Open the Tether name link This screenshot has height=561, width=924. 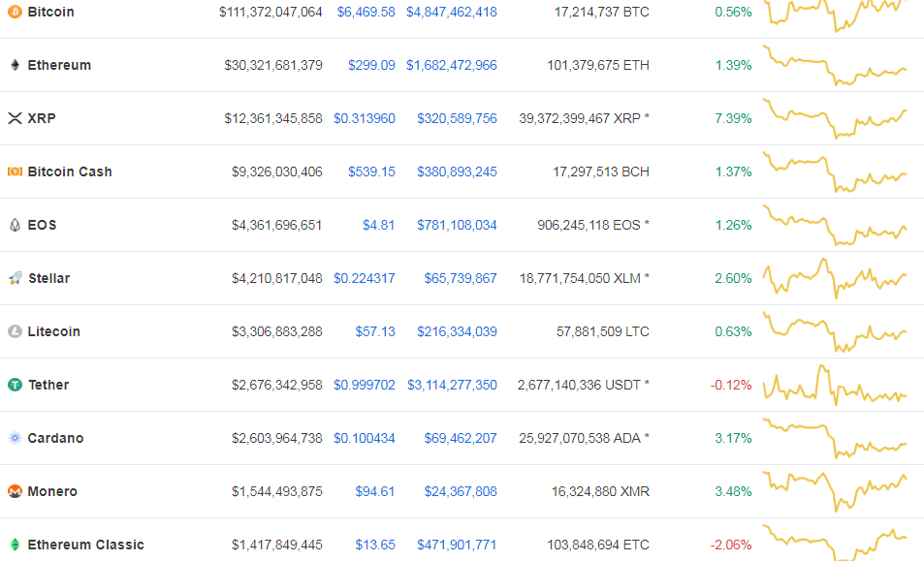click(x=48, y=385)
